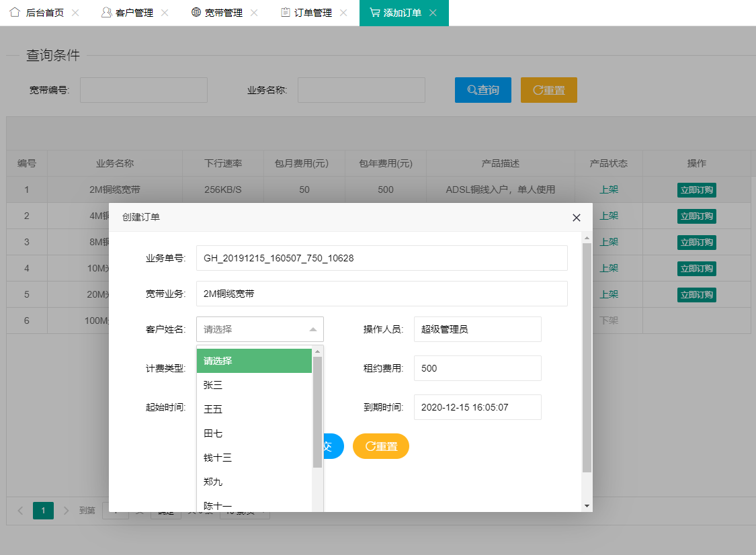Screen dimensions: 756x555
Task: Choose customer 钱十三 from the list
Action: [254, 457]
